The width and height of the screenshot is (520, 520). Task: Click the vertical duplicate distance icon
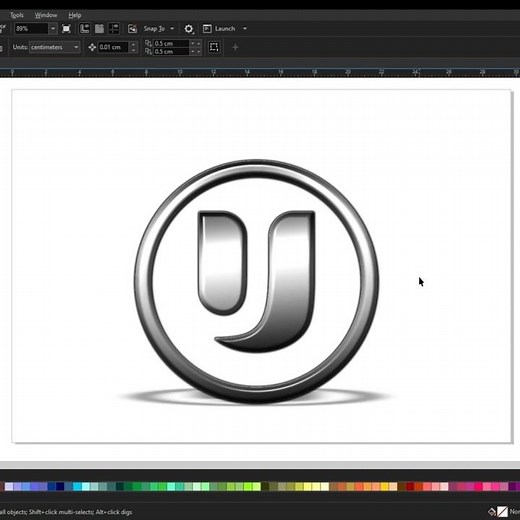pos(148,51)
